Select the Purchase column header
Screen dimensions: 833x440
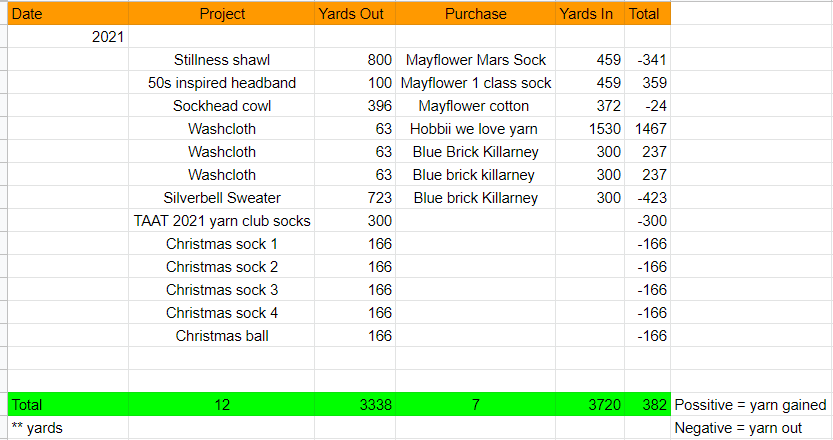(x=475, y=14)
